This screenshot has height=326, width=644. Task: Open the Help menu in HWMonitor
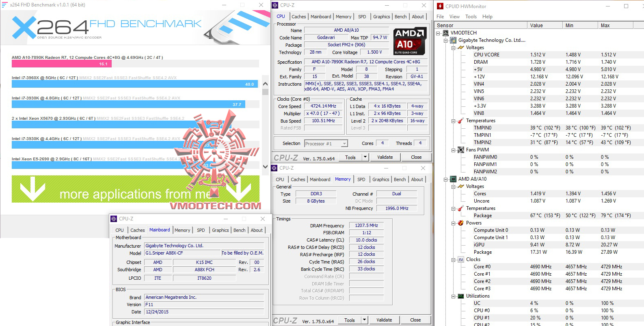pos(487,17)
